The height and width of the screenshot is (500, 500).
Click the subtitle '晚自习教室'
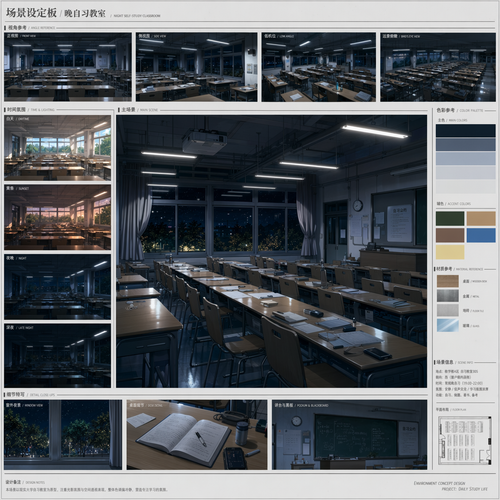click(85, 13)
